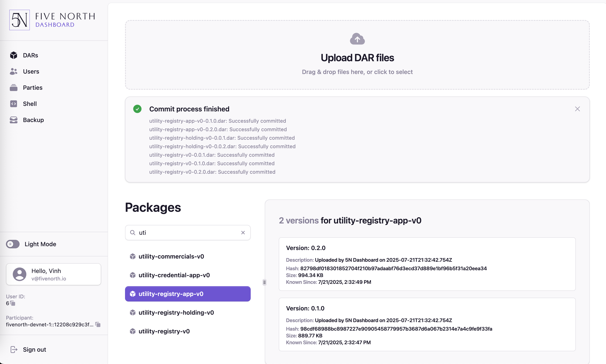
Task: Select the utility-registry-v0 package
Action: pyautogui.click(x=188, y=331)
